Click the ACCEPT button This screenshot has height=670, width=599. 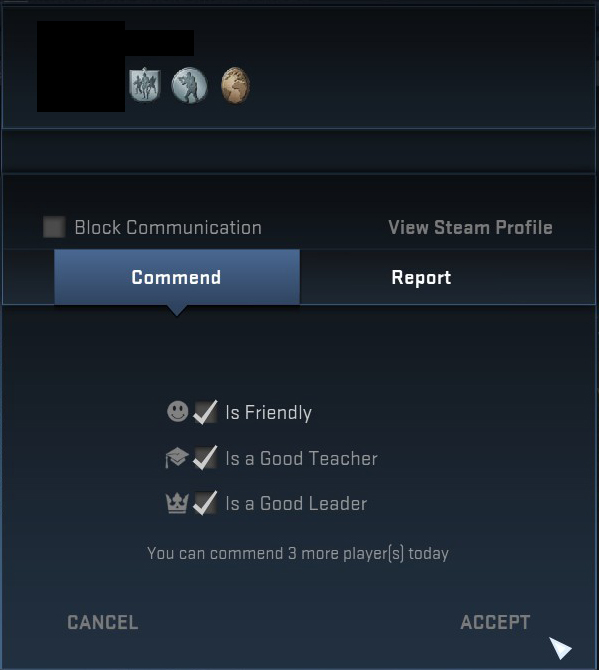[x=495, y=622]
